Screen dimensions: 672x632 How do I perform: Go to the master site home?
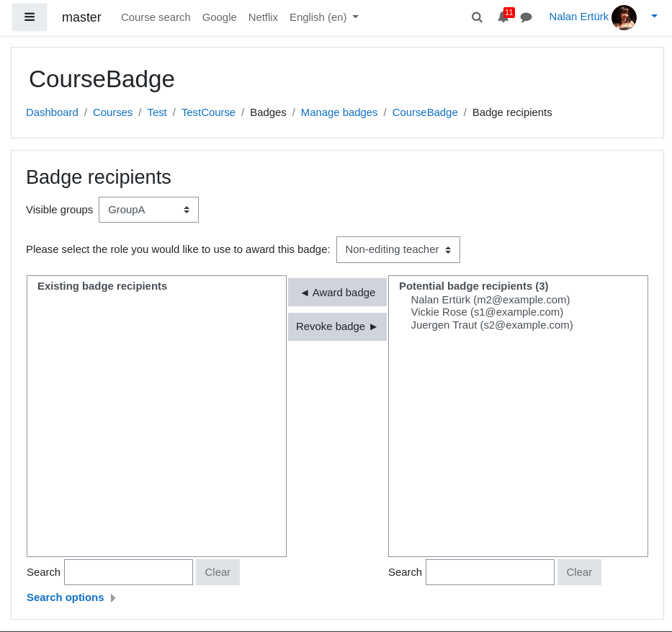[x=81, y=17]
